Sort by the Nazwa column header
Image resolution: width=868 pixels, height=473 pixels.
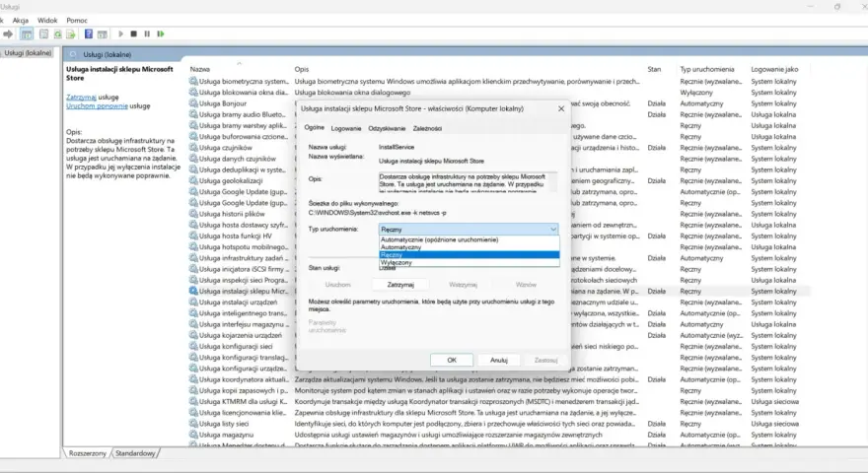click(x=200, y=69)
